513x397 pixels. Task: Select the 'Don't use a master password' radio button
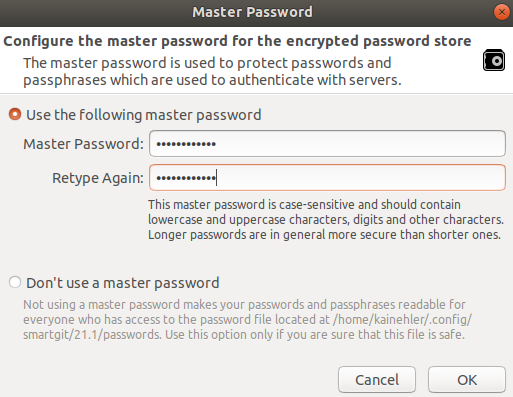pos(15,282)
